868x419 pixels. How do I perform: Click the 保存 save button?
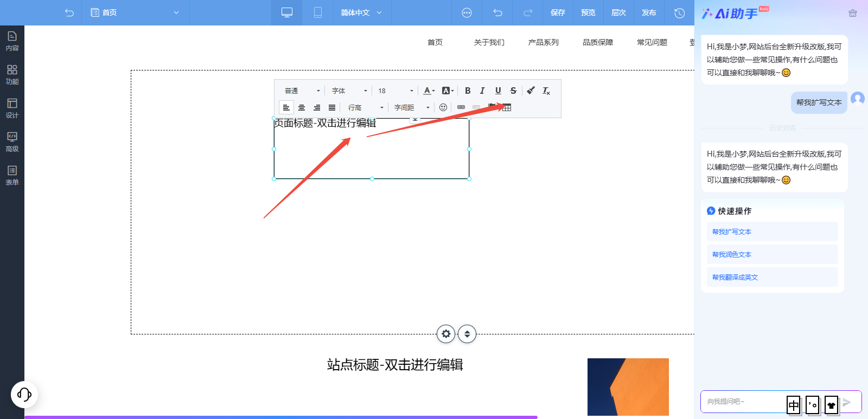[x=558, y=12]
